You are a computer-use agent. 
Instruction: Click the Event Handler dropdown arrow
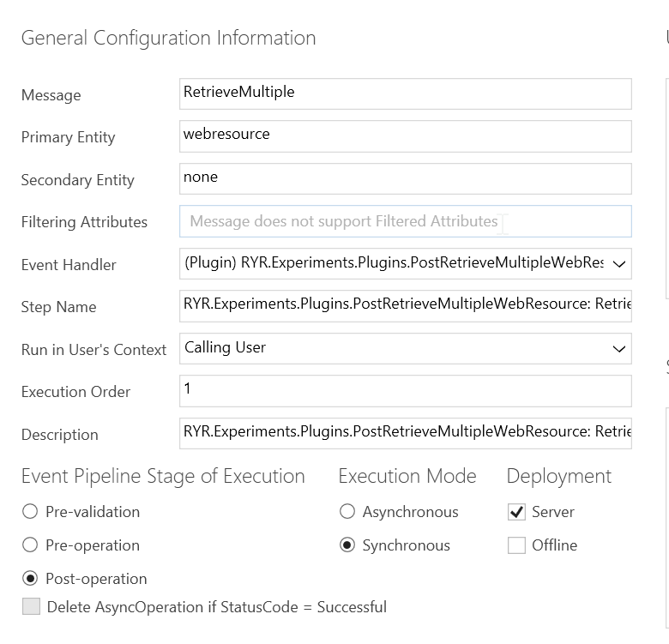tap(619, 264)
